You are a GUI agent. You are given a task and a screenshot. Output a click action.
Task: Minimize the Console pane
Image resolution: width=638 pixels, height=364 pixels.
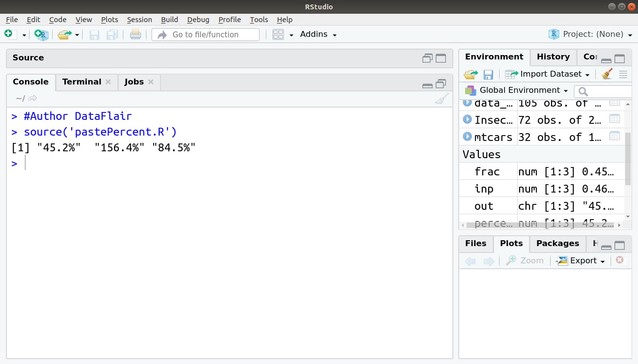click(x=427, y=85)
